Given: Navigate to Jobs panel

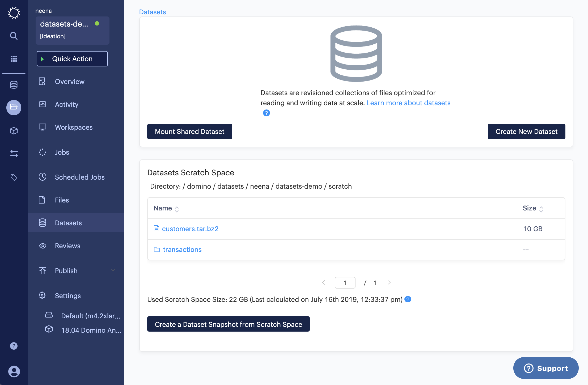Looking at the screenshot, I should (x=61, y=152).
